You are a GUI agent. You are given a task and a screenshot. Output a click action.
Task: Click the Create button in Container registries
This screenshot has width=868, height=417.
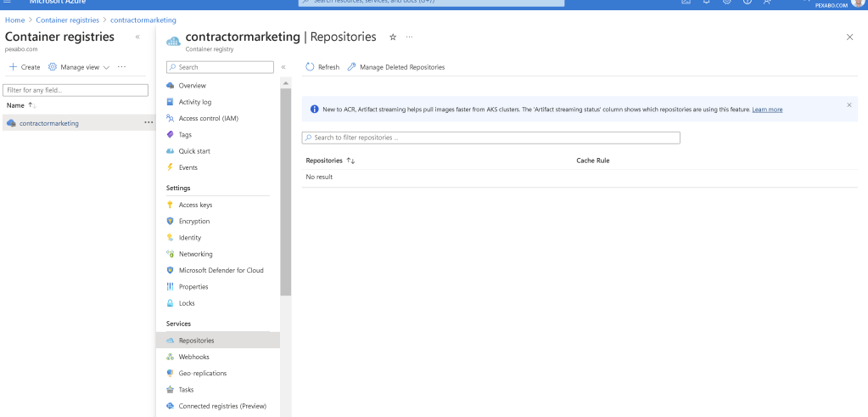tap(25, 67)
